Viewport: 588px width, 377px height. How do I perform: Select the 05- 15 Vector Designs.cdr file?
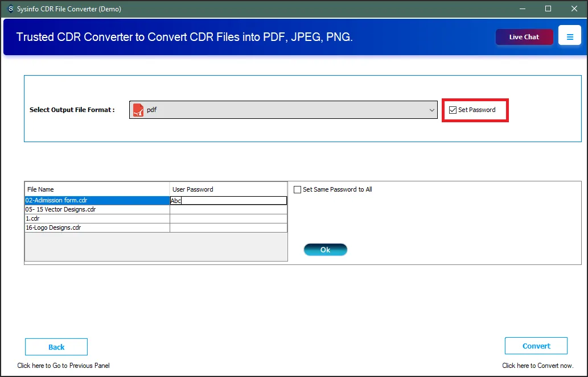97,209
